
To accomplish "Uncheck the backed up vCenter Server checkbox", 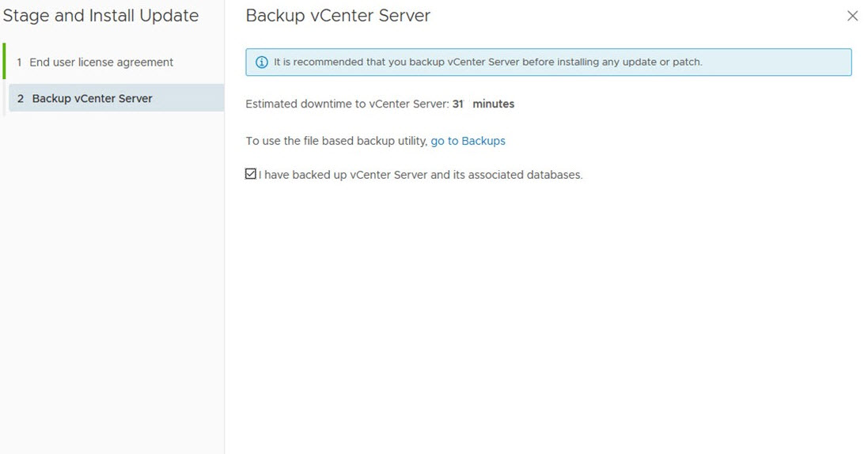I will pyautogui.click(x=250, y=174).
